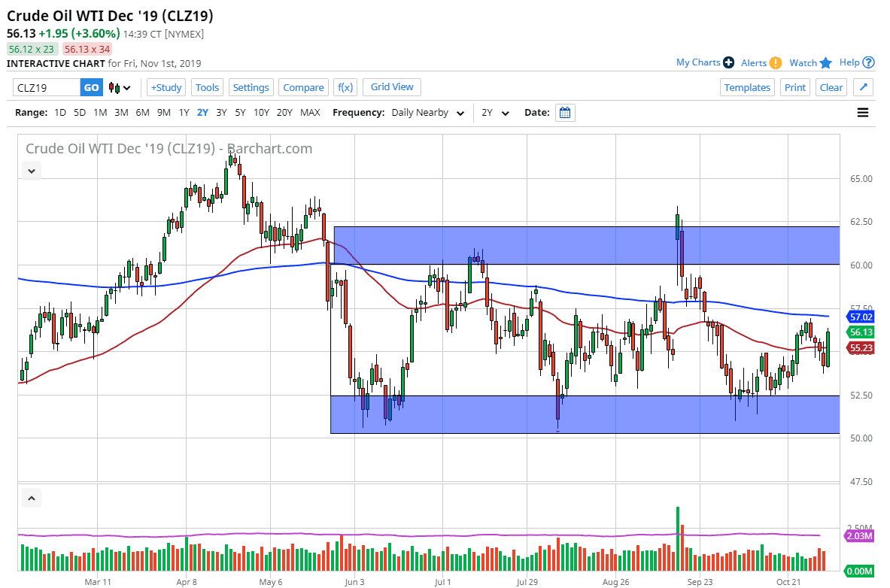Click the CLZ19 symbol input field

coord(45,87)
